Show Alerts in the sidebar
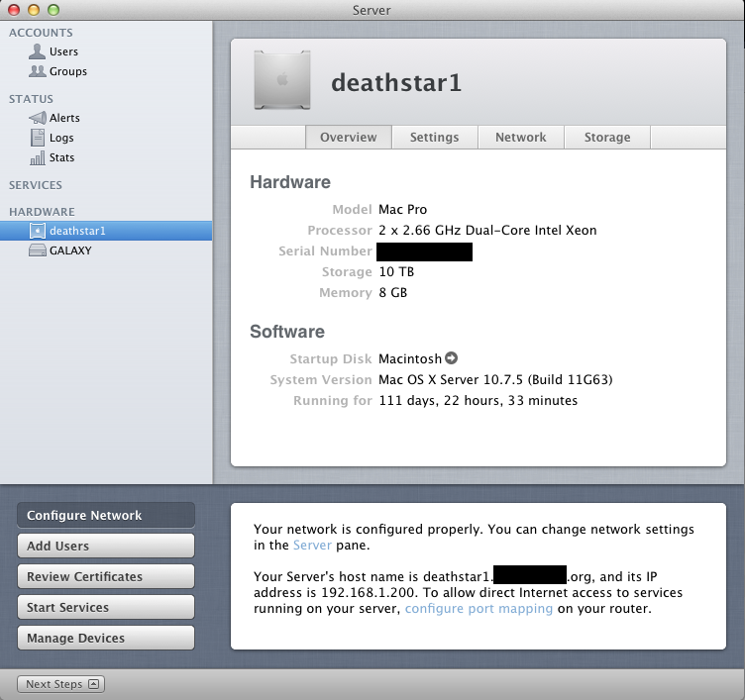Viewport: 745px width, 700px height. click(106, 118)
